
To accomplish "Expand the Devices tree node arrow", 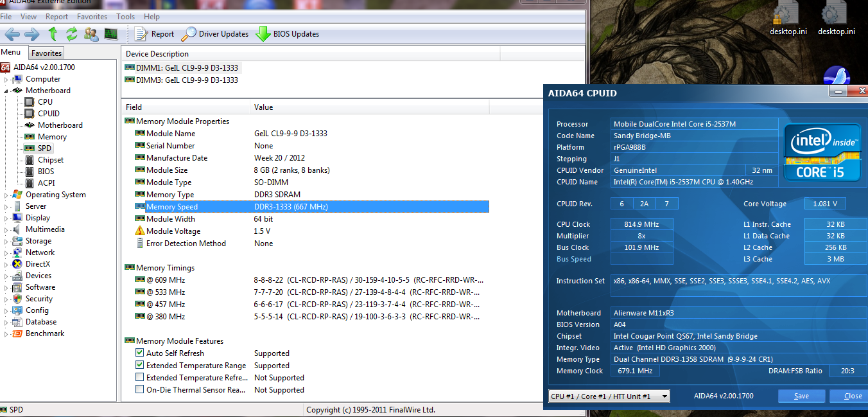I will pyautogui.click(x=6, y=276).
